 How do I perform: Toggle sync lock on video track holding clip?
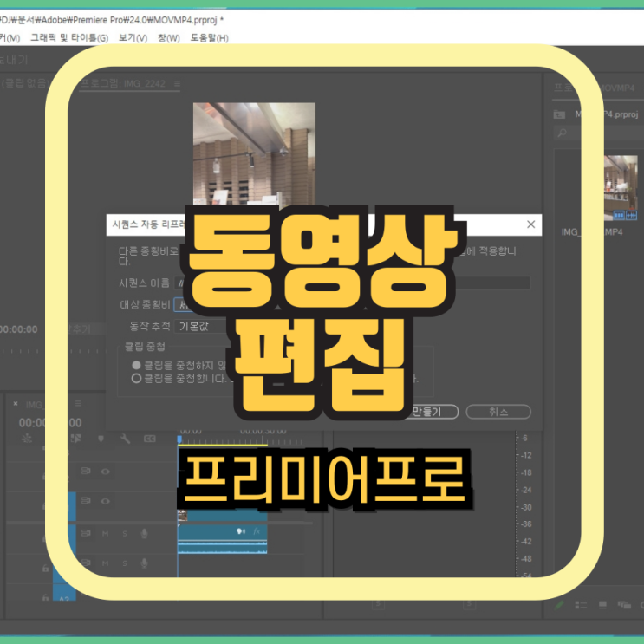[86, 500]
